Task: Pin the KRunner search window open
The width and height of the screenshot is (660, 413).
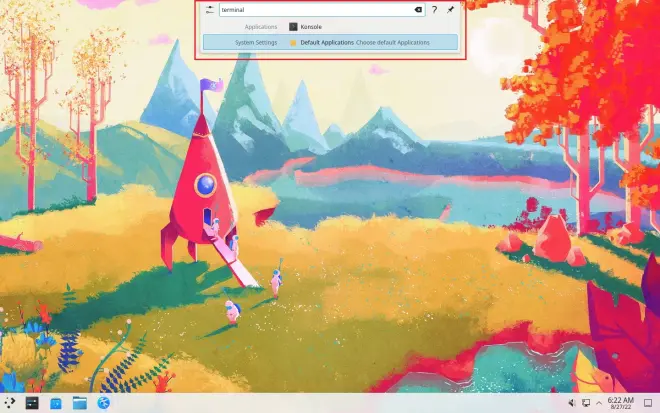Action: (x=451, y=9)
